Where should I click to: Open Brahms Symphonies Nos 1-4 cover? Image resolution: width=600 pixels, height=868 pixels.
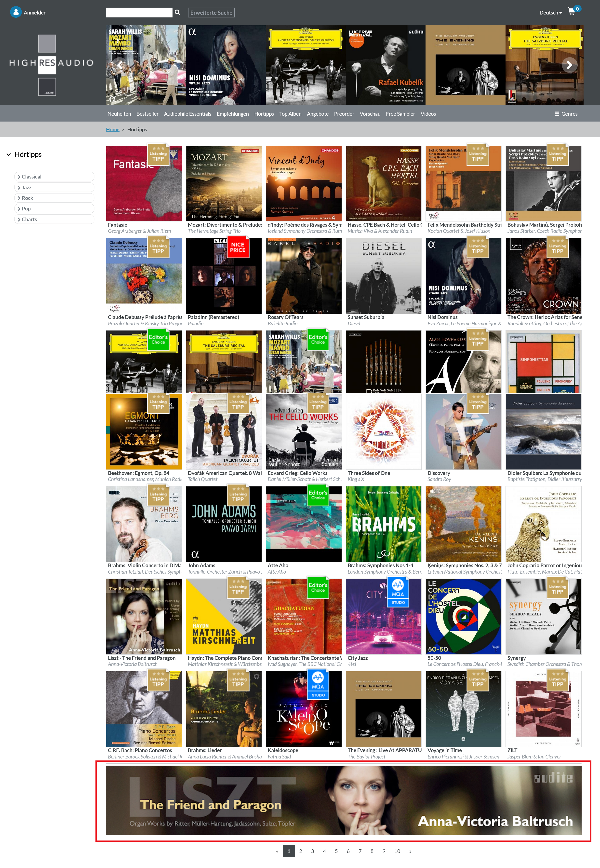384,524
